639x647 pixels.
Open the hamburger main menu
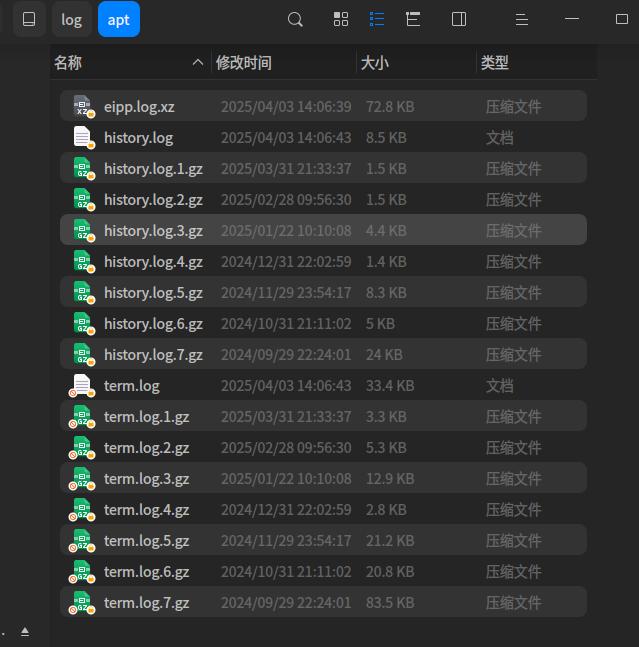(x=521, y=19)
